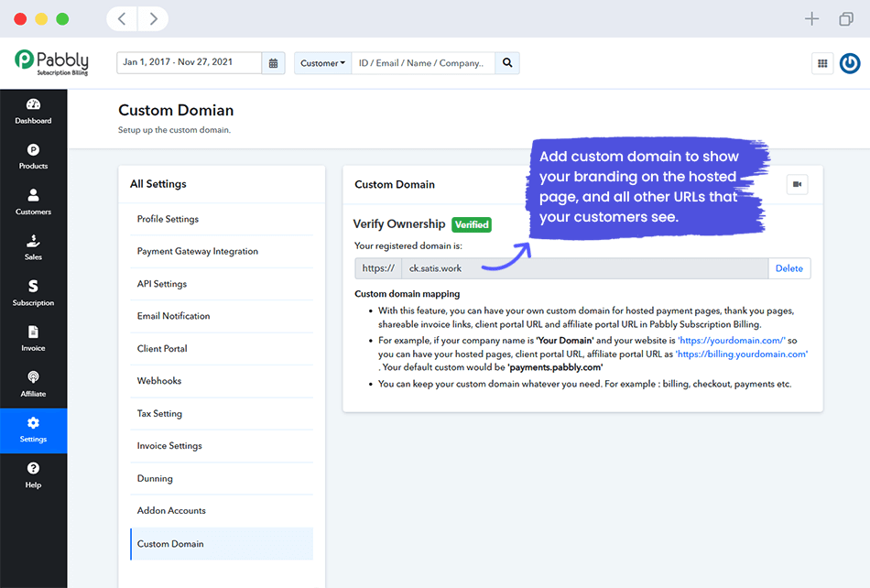
Task: Delete the registered domain ck.satis.work
Action: (789, 267)
